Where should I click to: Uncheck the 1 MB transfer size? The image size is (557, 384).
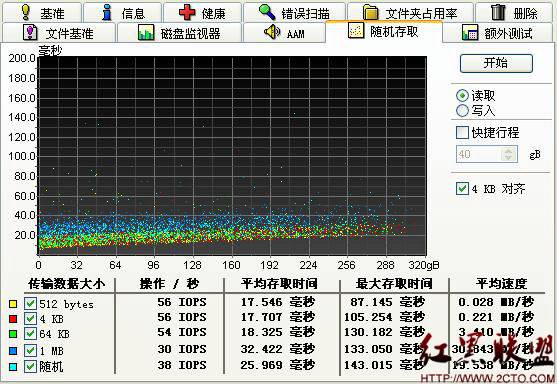(x=30, y=351)
